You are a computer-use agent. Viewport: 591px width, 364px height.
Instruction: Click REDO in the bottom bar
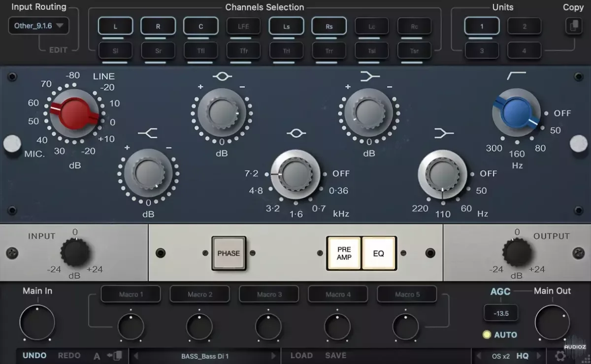pyautogui.click(x=69, y=356)
